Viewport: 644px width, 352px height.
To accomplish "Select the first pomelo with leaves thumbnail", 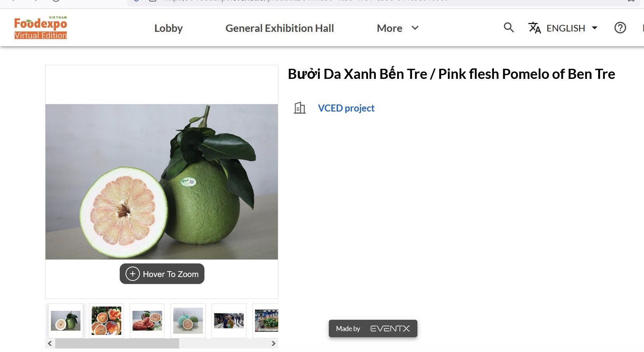I will coord(66,321).
